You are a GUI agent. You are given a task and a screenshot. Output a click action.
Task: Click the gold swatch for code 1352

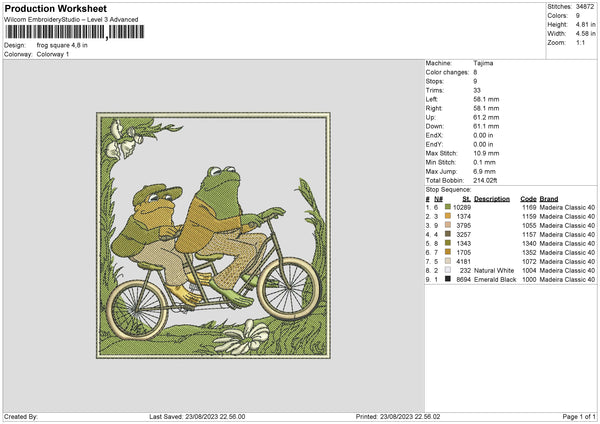tap(448, 252)
